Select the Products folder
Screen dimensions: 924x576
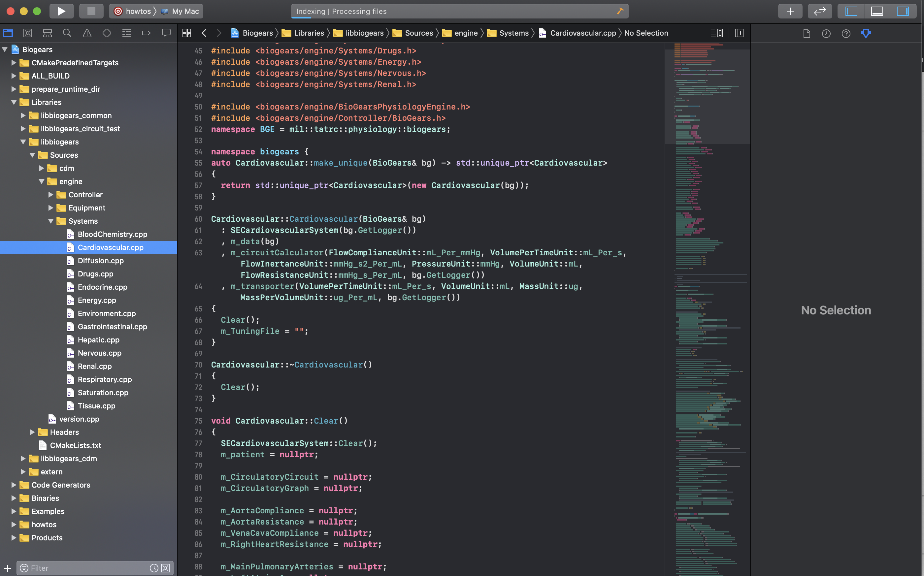pos(47,537)
